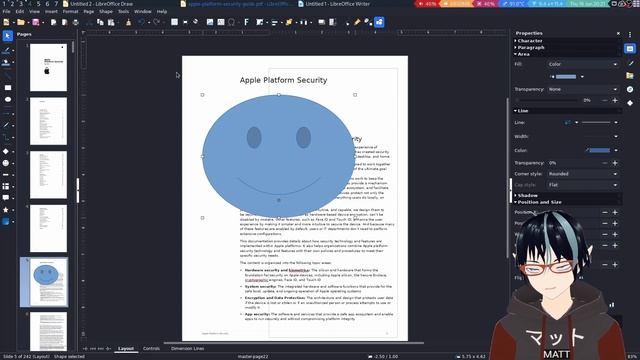Image resolution: width=640 pixels, height=360 pixels.
Task: Click the highlighted Show Draw Functions icon
Action: click(379, 22)
